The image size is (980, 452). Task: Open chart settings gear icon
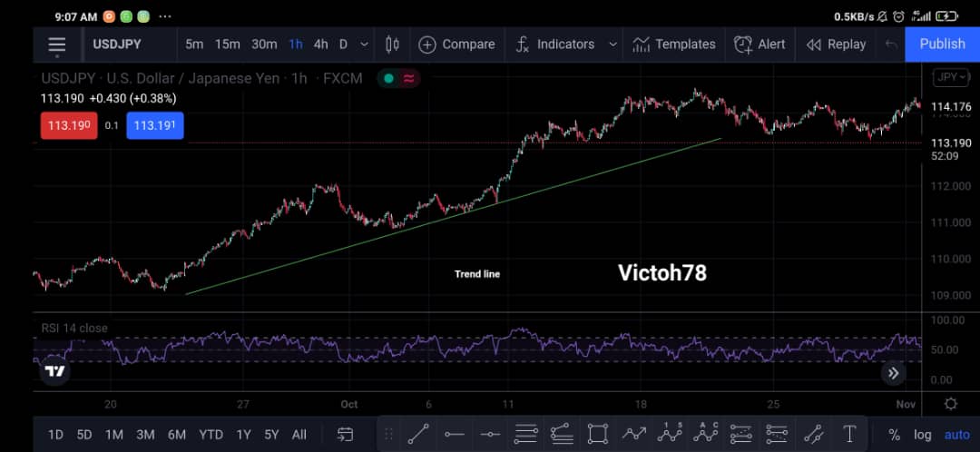pos(951,404)
